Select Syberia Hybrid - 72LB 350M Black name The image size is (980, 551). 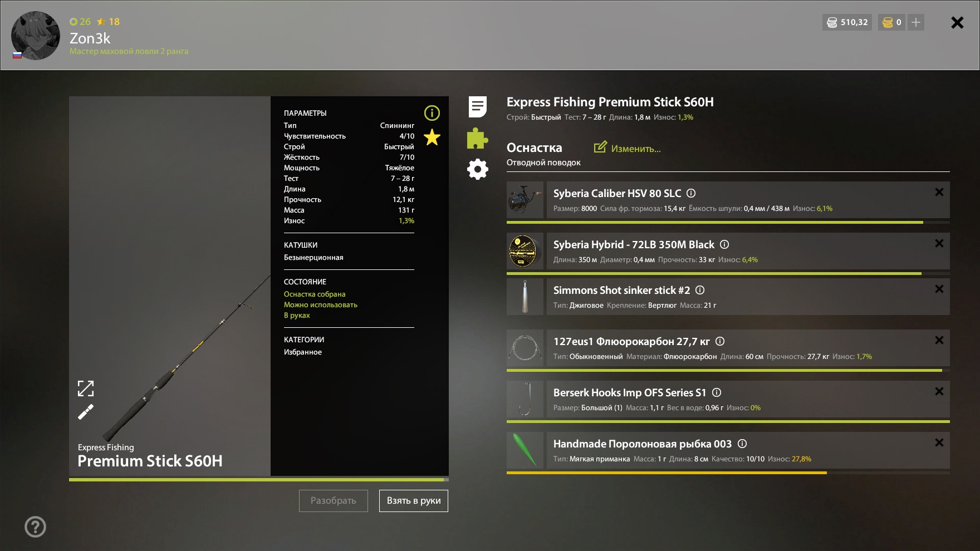click(634, 244)
